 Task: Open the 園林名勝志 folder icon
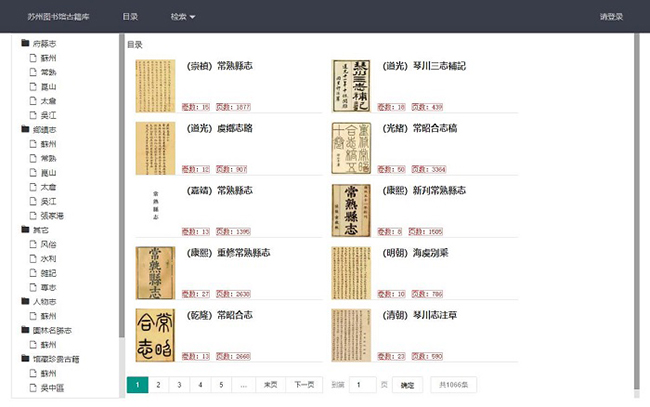point(25,329)
